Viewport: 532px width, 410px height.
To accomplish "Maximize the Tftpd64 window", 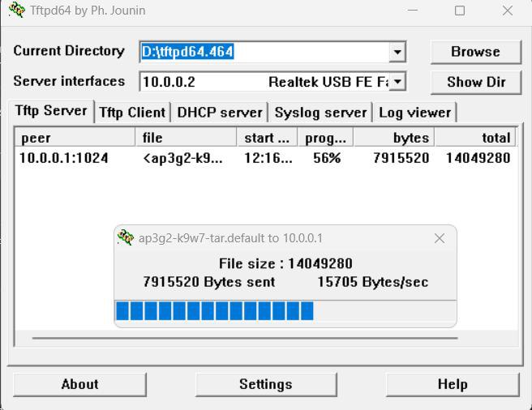I will click(460, 11).
